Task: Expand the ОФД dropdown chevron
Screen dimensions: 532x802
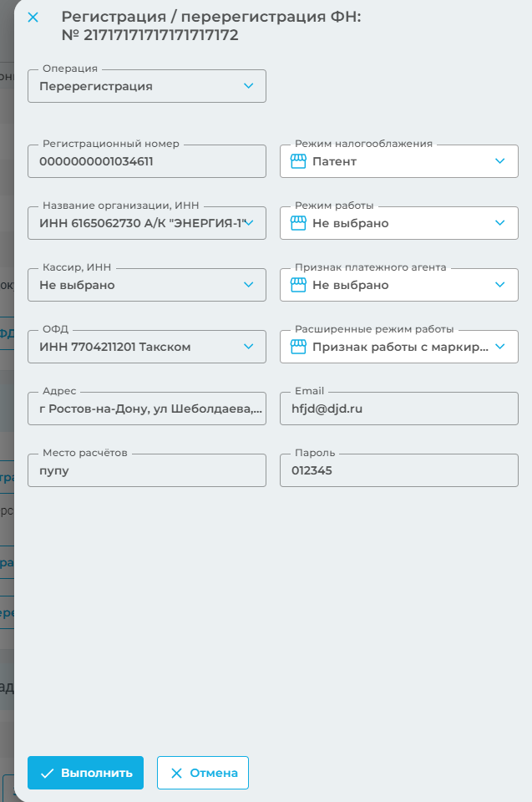Action: click(x=248, y=347)
